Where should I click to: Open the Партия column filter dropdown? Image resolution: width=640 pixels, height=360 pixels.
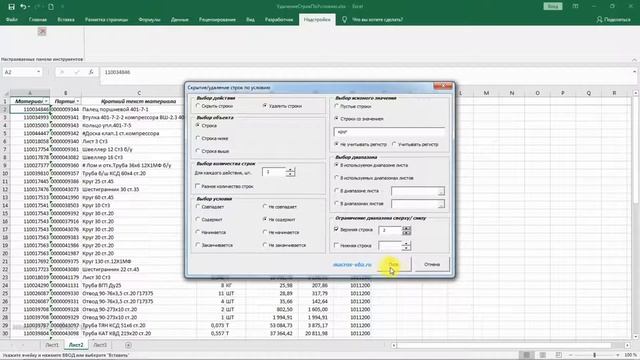[x=78, y=101]
